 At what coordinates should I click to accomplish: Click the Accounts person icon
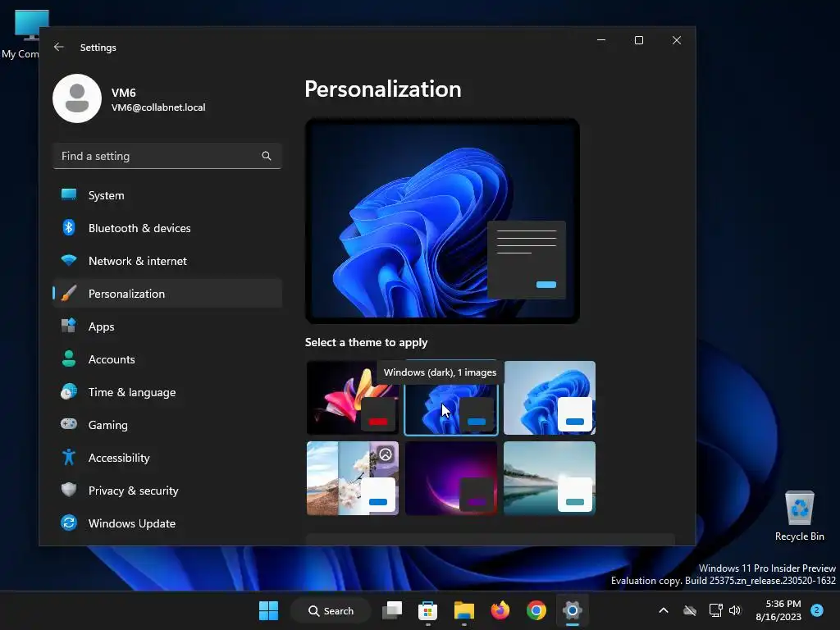coord(69,358)
